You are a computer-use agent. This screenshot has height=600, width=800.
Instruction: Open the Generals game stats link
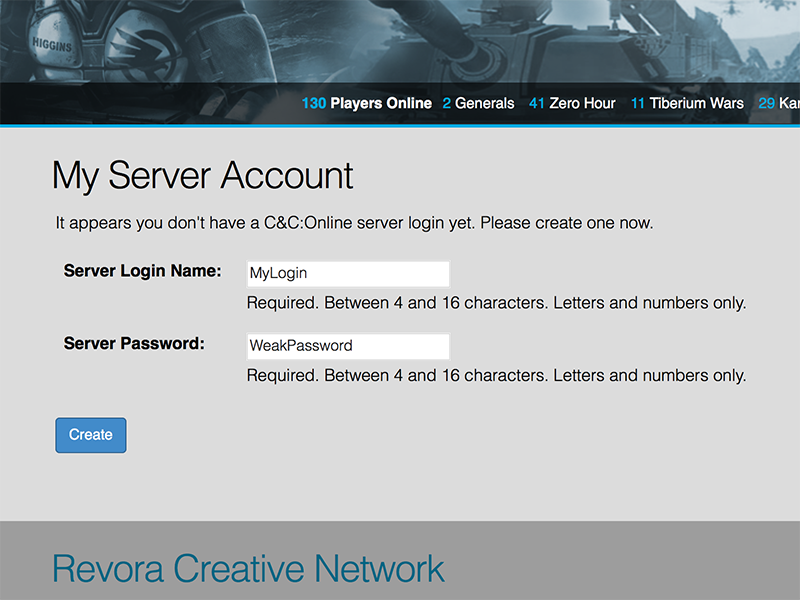[x=484, y=103]
